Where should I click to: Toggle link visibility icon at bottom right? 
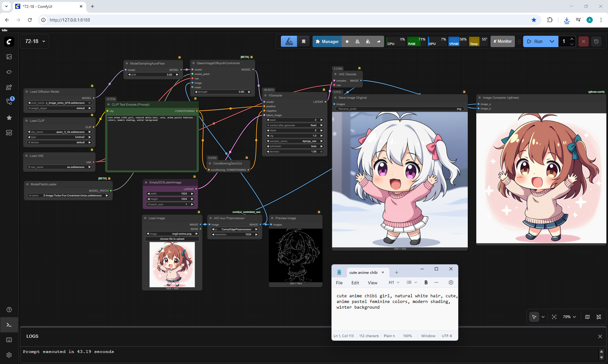pyautogui.click(x=599, y=317)
